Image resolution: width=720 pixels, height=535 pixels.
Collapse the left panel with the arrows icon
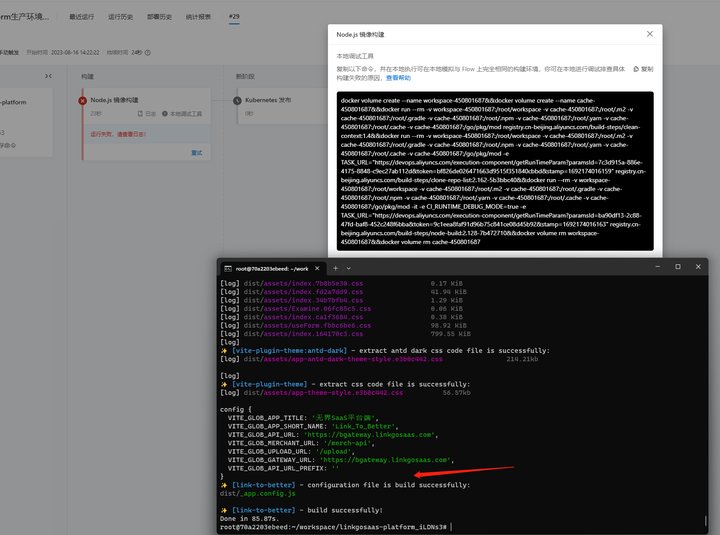click(48, 76)
